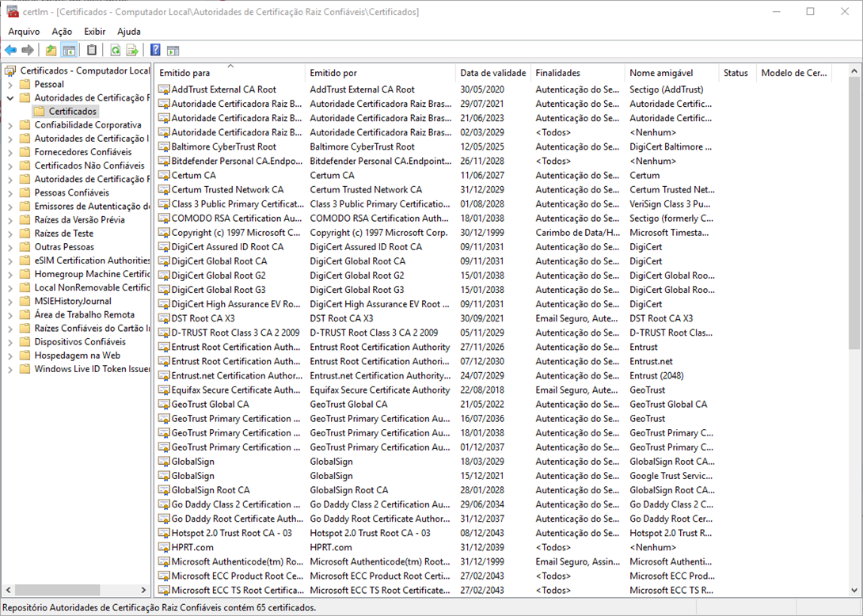The image size is (863, 616).
Task: Click the folder icon of Hospedagem na Web
Action: tap(25, 356)
